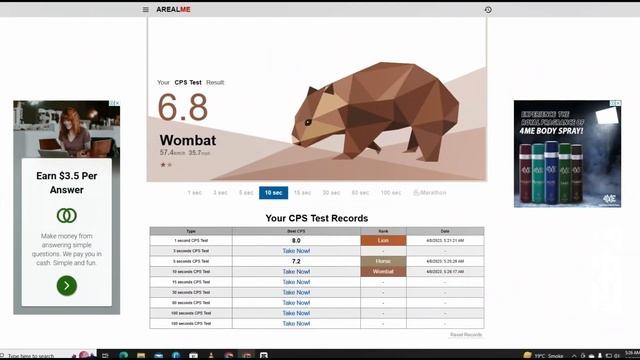Viewport: 640px width, 360px height.
Task: Select the Marathon test tab
Action: point(430,193)
